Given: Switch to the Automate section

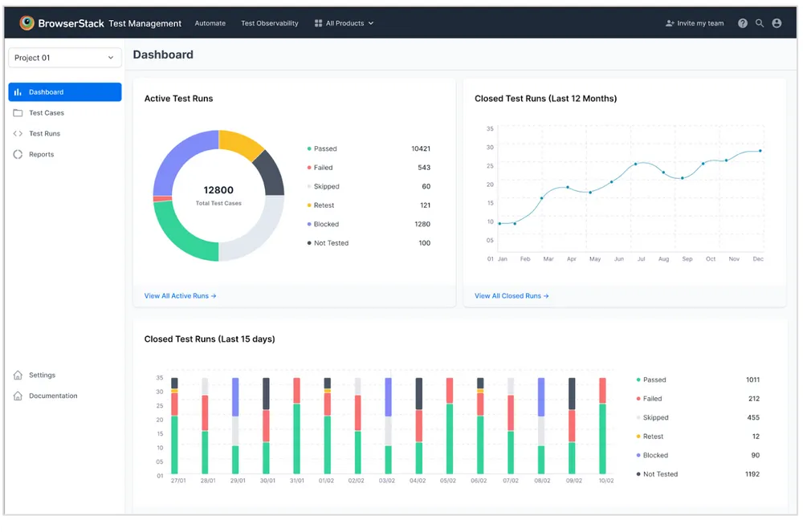Looking at the screenshot, I should [x=210, y=23].
